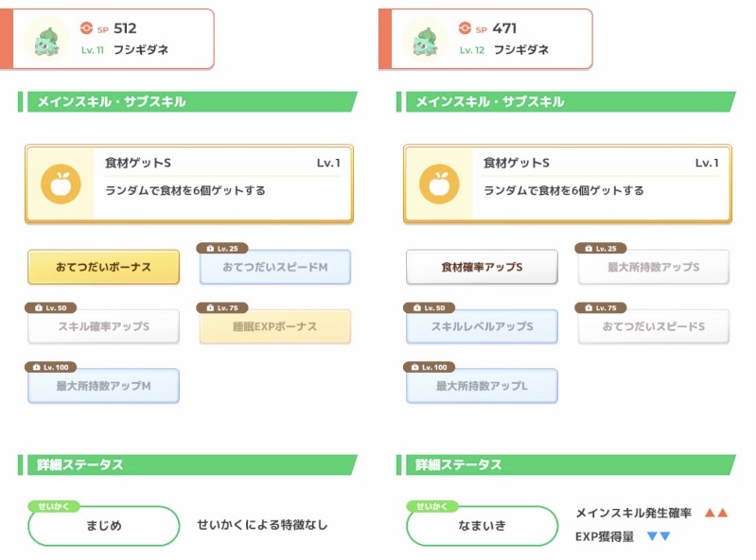This screenshot has width=756, height=560.
Task: Open the right 詳細ステータス section header
Action: coord(566,464)
